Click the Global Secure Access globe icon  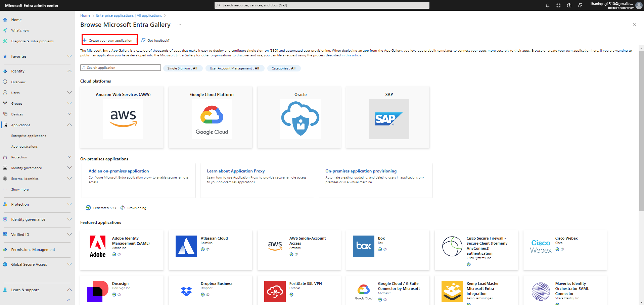coord(5,264)
